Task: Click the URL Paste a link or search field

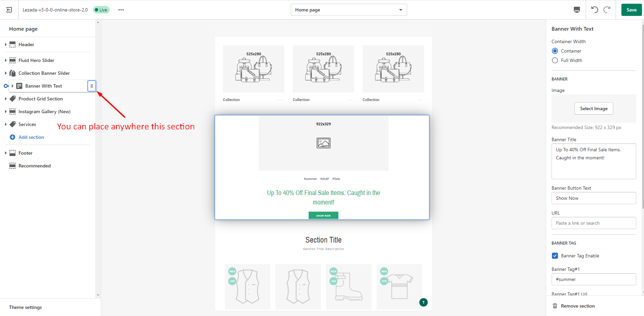Action: (593, 223)
